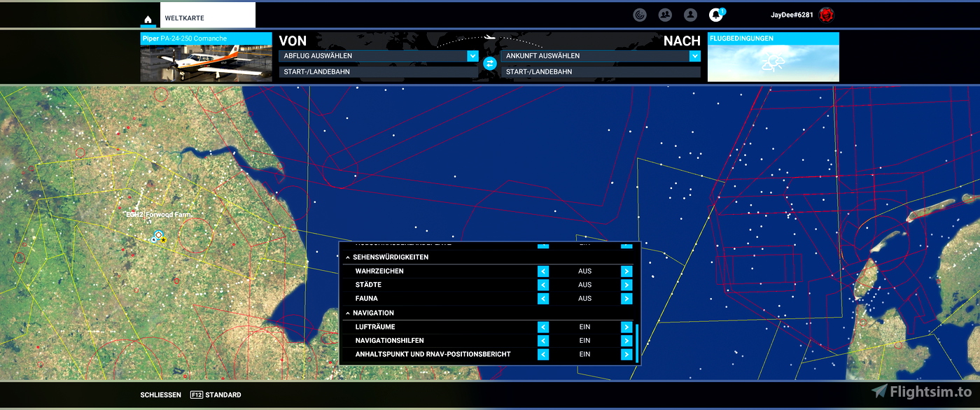Screen dimensions: 980x410
Task: Collapse the SEHENSWÜRDIGKEITEN section
Action: tap(348, 257)
